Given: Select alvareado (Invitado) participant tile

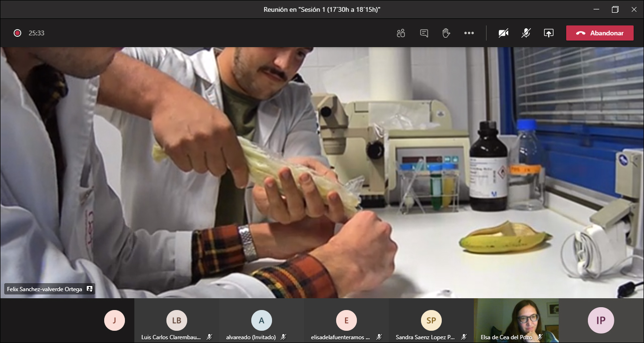Looking at the screenshot, I should (262, 321).
